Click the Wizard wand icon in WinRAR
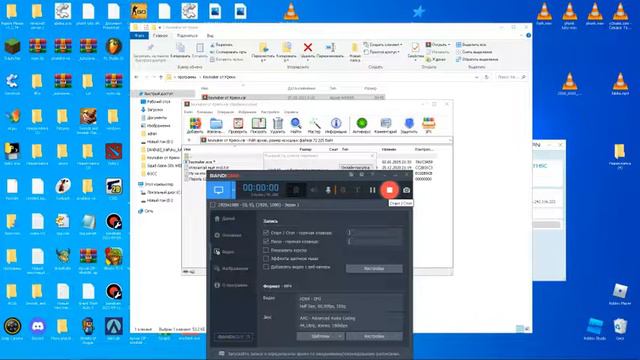 click(x=314, y=126)
